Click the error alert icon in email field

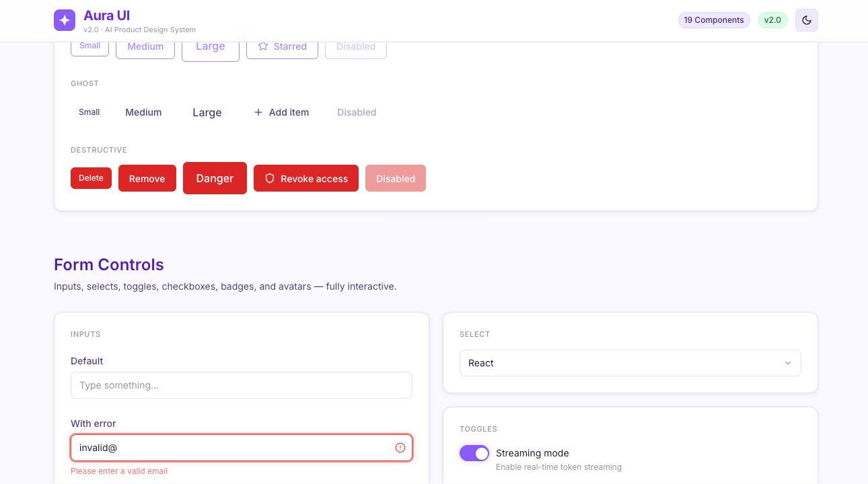click(x=400, y=448)
